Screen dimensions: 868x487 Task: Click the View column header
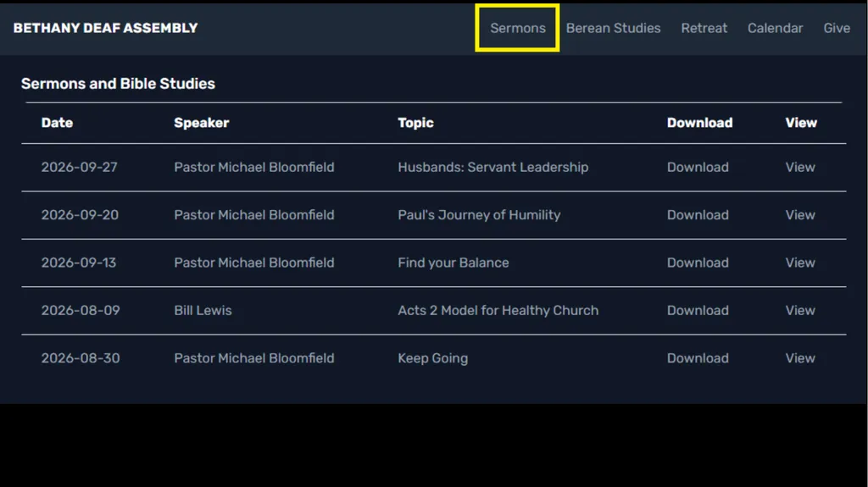tap(801, 123)
